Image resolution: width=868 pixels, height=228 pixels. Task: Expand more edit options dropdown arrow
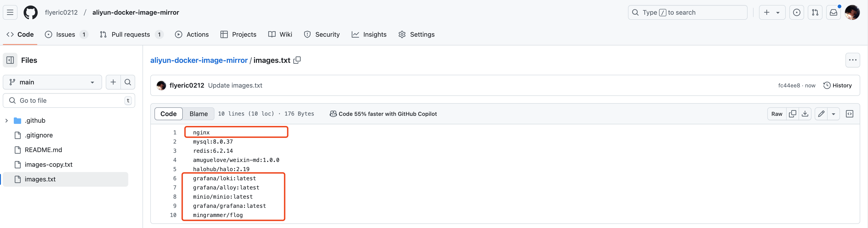point(834,114)
